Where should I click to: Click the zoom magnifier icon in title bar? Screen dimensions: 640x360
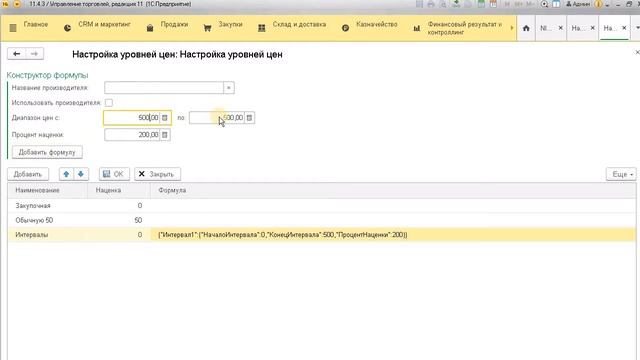(x=544, y=4)
